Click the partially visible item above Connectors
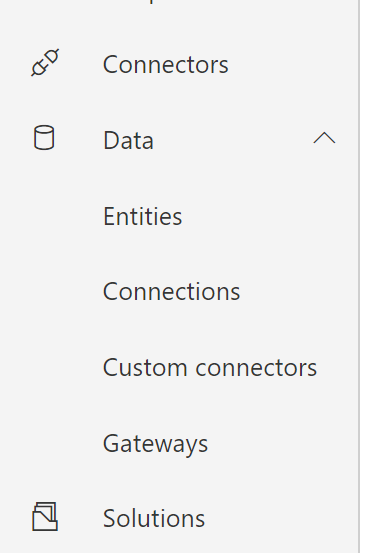The image size is (369, 553). click(x=152, y=2)
